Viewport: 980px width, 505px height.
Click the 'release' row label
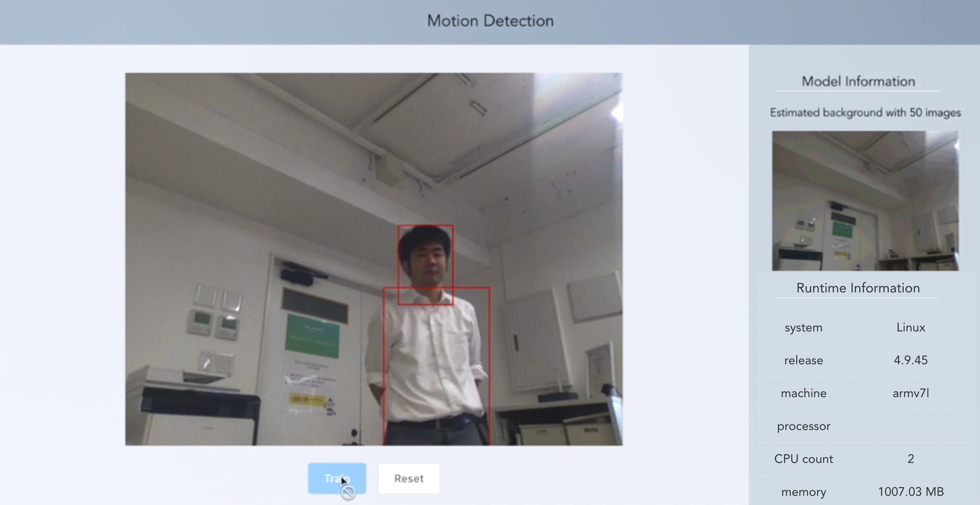(x=804, y=360)
